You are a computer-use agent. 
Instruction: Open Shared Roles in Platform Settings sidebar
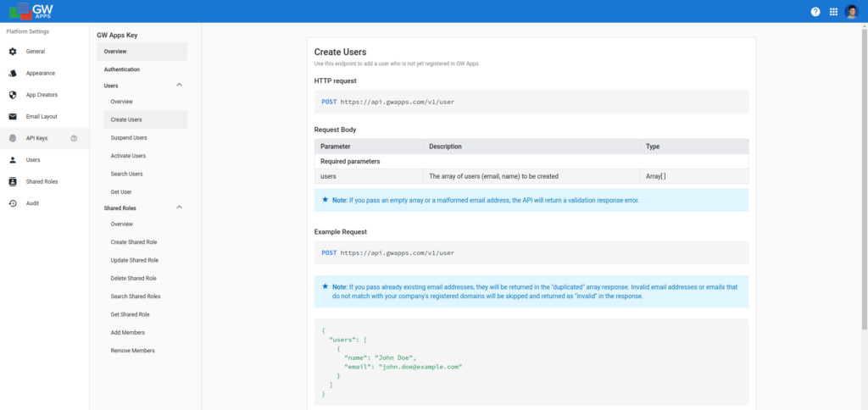coord(44,181)
